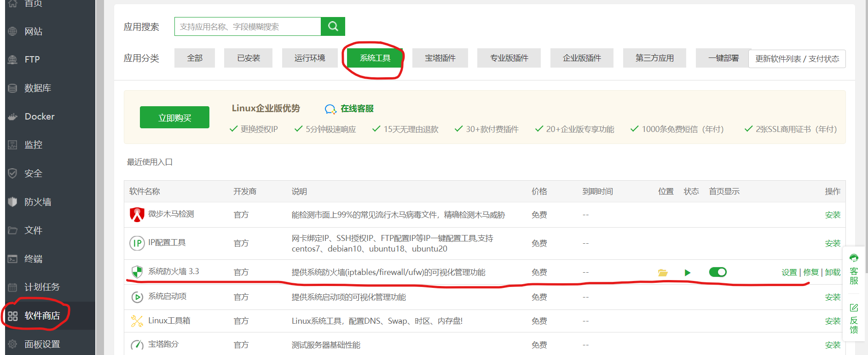Open the FTP sidebar icon
The image size is (868, 355).
point(12,60)
